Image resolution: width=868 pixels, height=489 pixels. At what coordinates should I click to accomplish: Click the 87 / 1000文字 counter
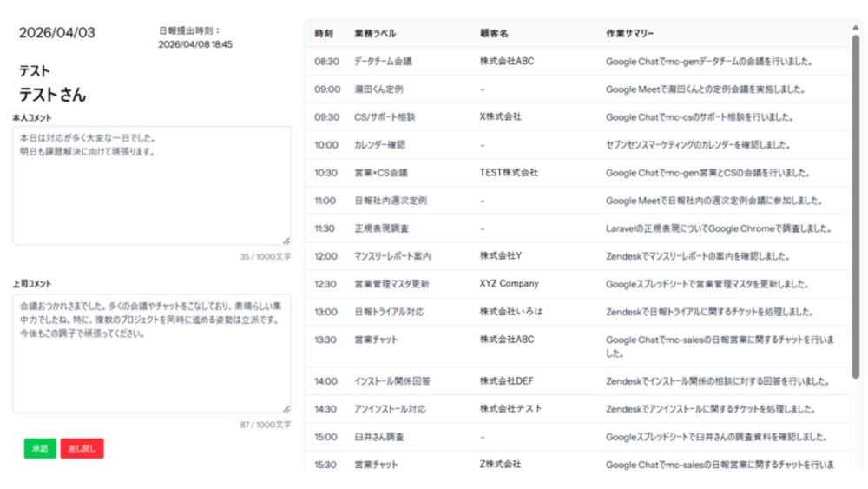pyautogui.click(x=265, y=425)
